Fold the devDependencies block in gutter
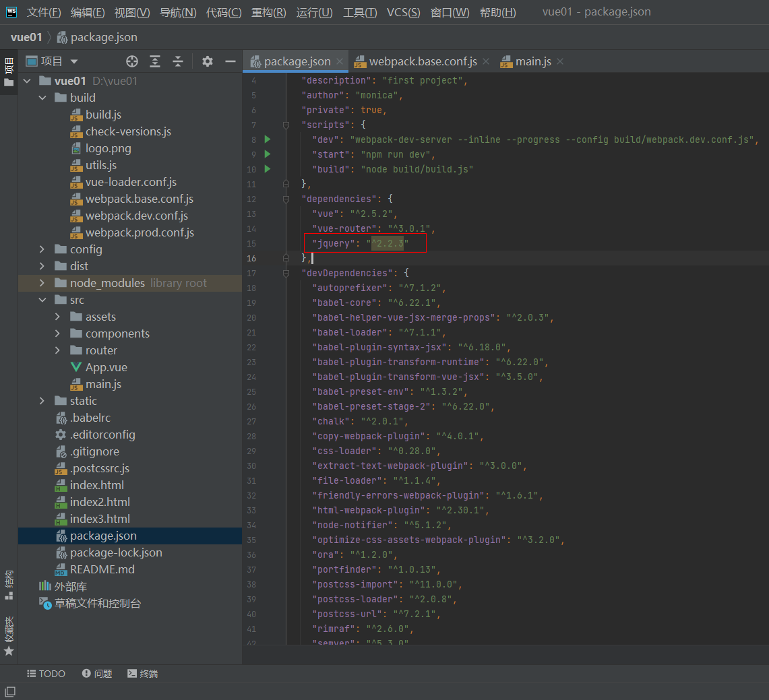 tap(286, 273)
